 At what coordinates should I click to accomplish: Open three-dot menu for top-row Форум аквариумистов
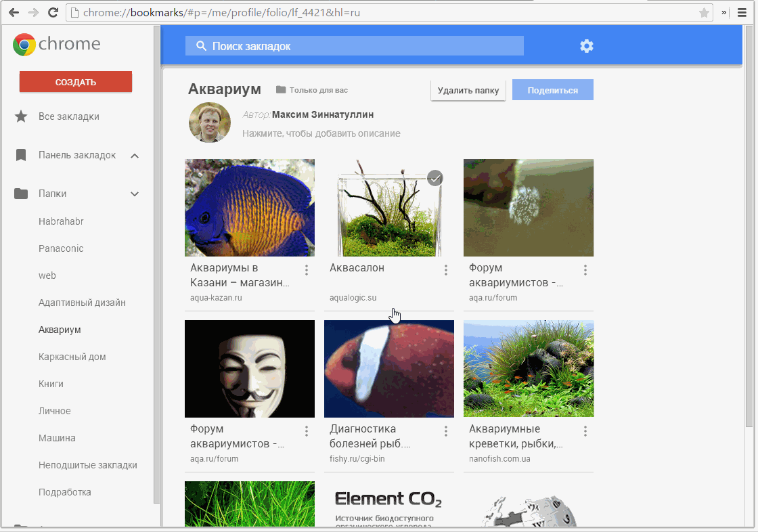coord(585,270)
